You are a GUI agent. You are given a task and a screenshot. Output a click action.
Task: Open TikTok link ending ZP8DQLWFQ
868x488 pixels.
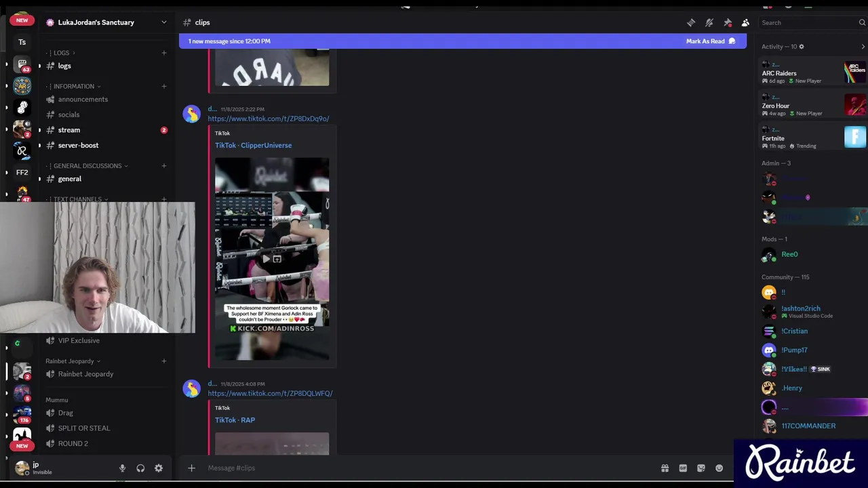pos(270,393)
